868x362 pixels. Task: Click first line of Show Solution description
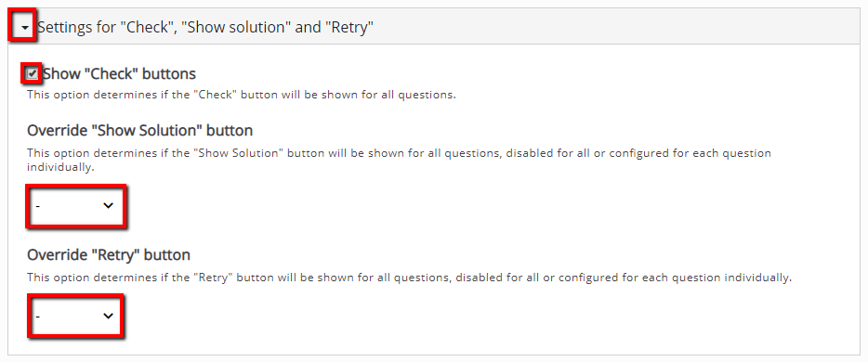coord(399,153)
